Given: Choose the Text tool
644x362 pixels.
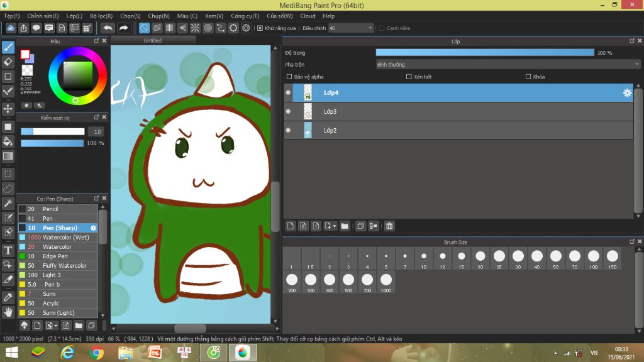Looking at the screenshot, I should (8, 250).
